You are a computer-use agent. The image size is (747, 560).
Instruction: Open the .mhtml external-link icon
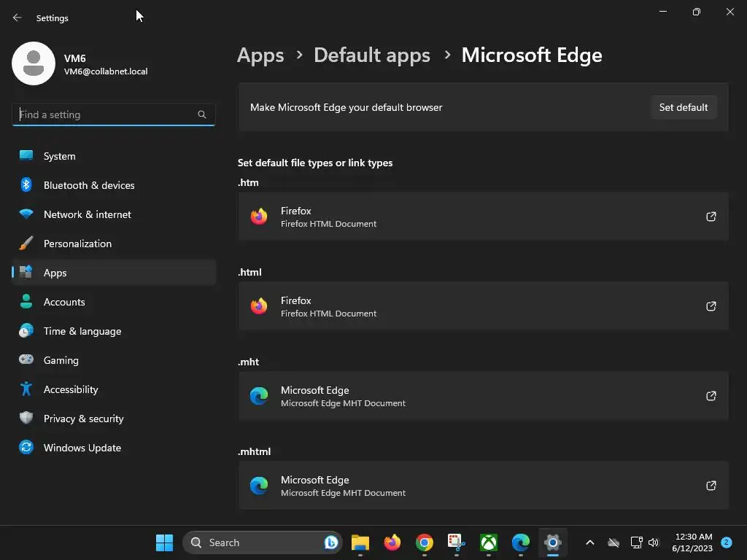tap(711, 486)
